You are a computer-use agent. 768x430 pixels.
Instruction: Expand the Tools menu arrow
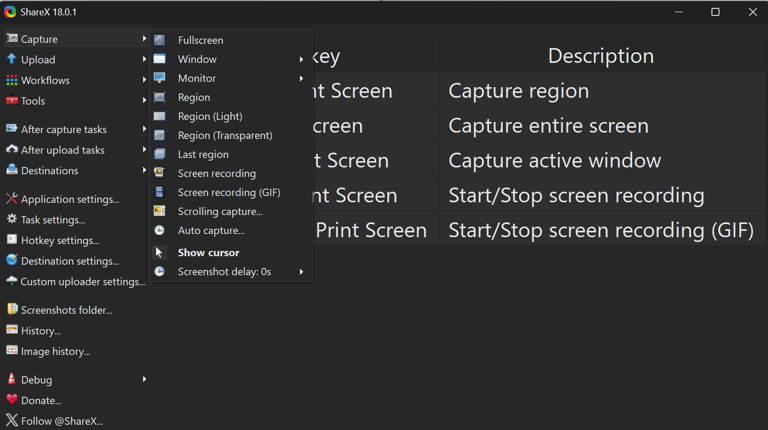click(144, 100)
